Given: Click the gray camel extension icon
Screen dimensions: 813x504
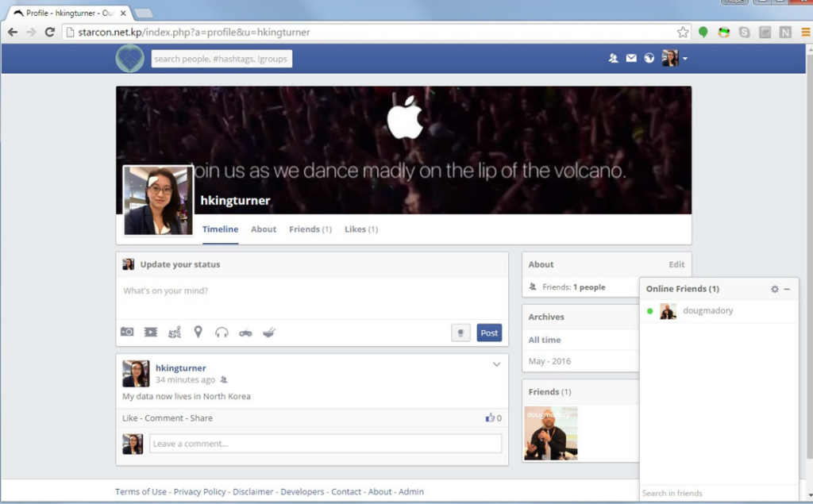Looking at the screenshot, I should tap(765, 33).
